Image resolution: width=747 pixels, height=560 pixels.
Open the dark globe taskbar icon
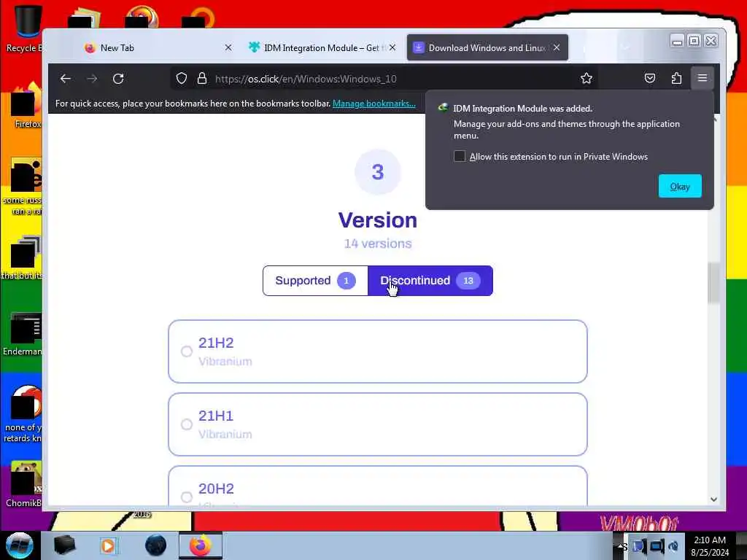[x=155, y=545]
